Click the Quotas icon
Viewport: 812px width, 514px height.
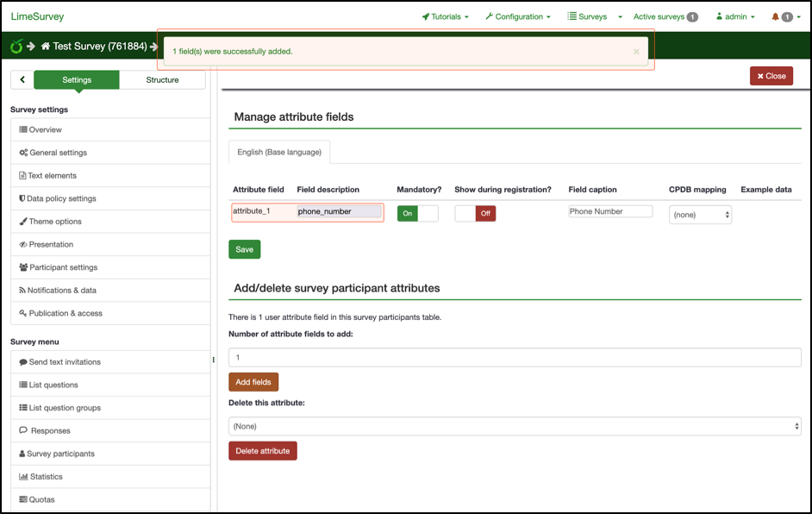23,499
